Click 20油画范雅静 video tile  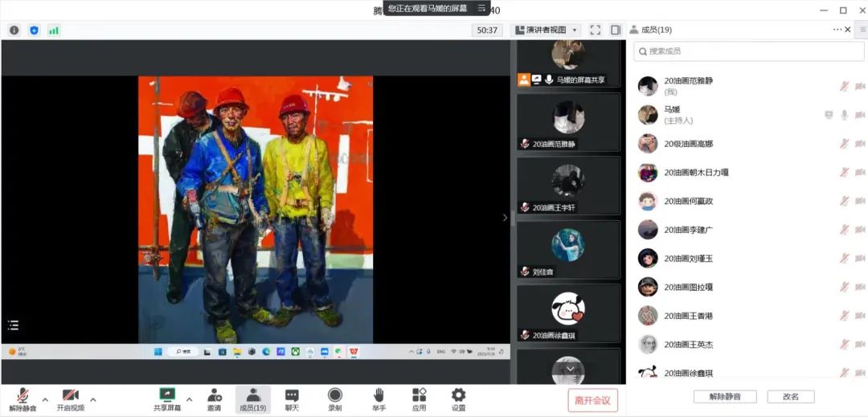coord(568,122)
